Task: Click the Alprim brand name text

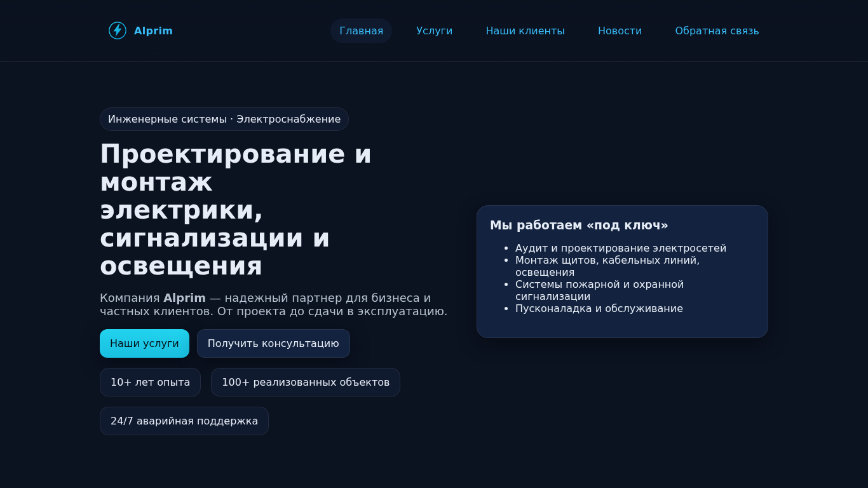Action: point(153,30)
